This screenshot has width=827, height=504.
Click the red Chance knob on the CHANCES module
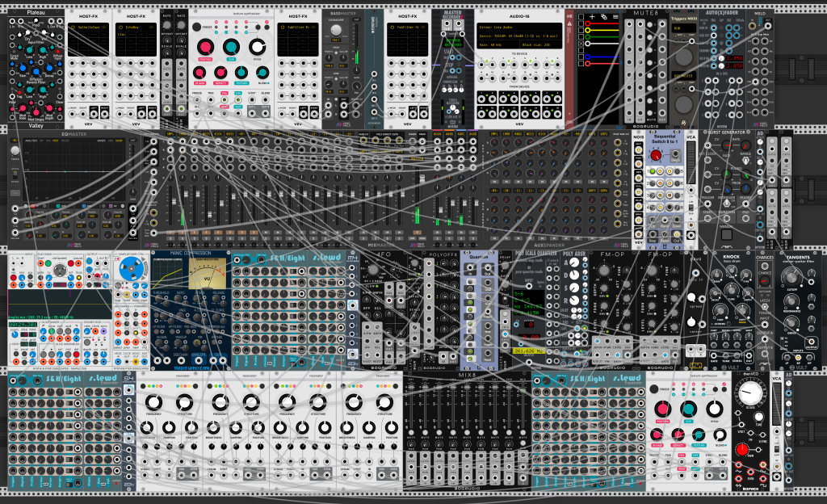(765, 280)
